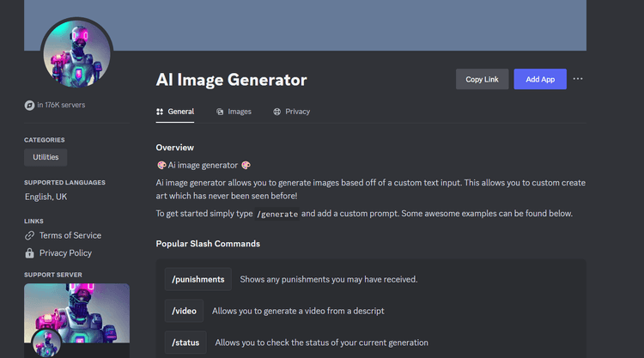Open the Privacy Policy link
Screen dimensions: 644x358
tap(65, 253)
